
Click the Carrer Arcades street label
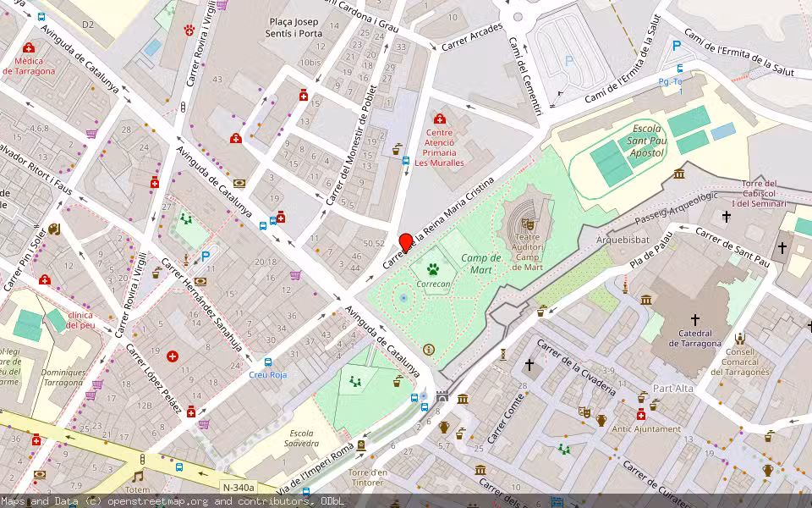(472, 36)
